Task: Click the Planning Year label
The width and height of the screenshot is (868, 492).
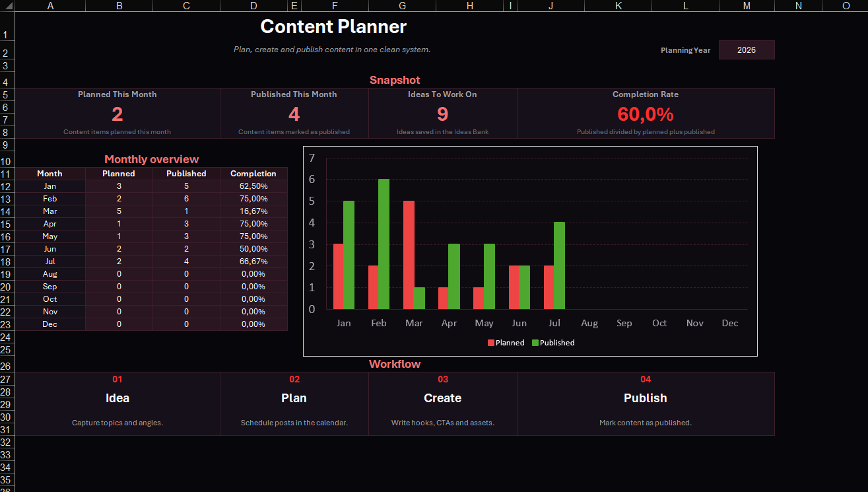Action: pos(686,50)
